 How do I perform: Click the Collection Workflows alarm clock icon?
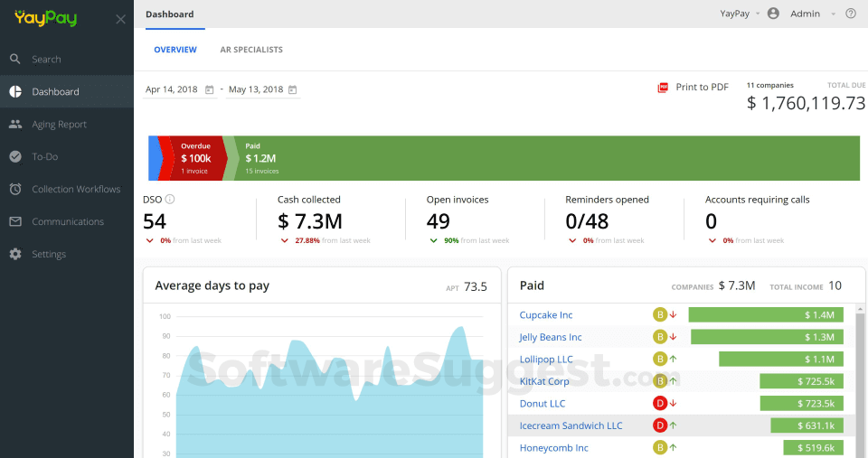coord(15,190)
